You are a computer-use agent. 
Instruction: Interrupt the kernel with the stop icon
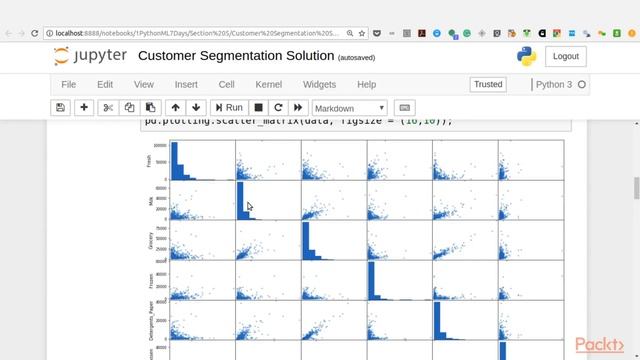(x=258, y=108)
